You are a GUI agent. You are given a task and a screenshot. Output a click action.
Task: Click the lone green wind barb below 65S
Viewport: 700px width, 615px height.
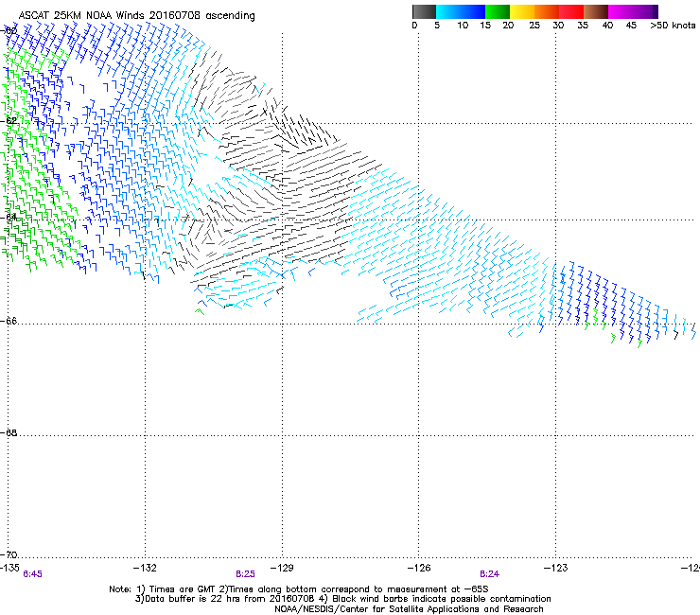point(200,311)
